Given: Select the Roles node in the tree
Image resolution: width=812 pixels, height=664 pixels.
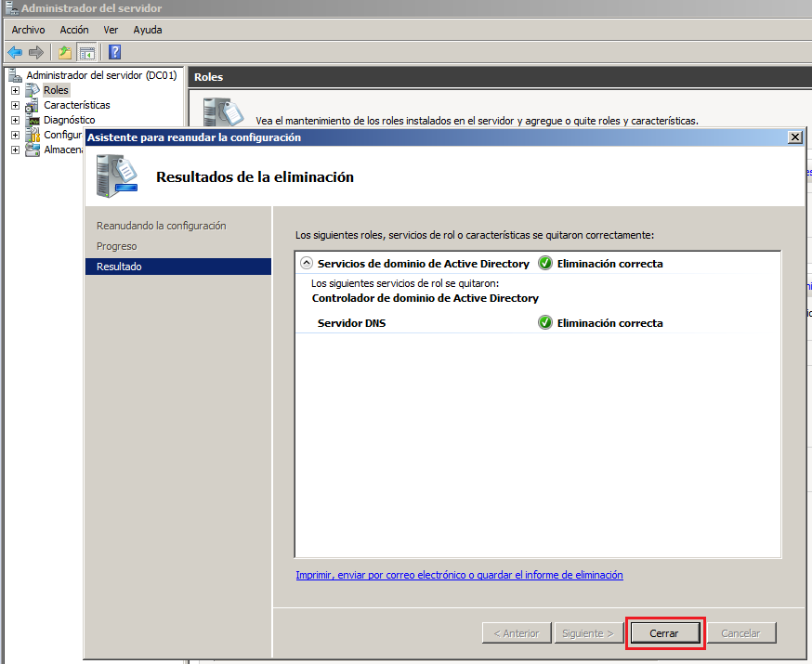Looking at the screenshot, I should [x=56, y=90].
